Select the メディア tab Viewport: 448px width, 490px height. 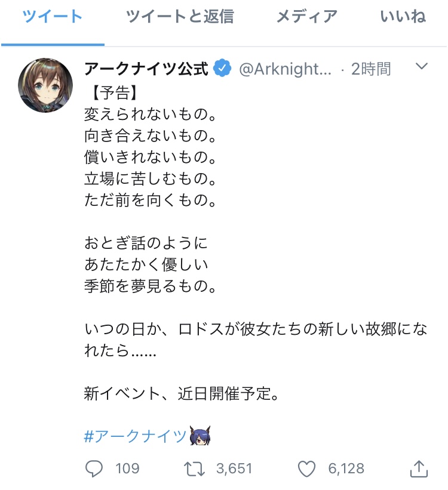pyautogui.click(x=306, y=17)
